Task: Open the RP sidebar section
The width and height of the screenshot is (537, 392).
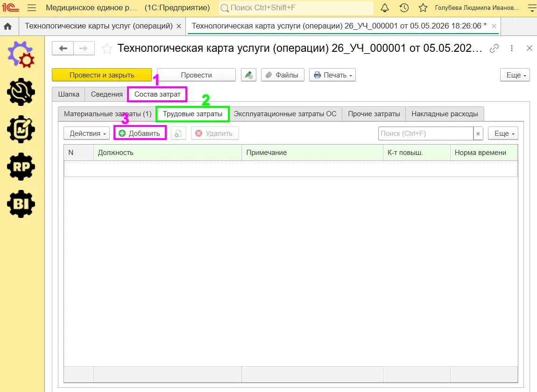Action: coord(21,167)
